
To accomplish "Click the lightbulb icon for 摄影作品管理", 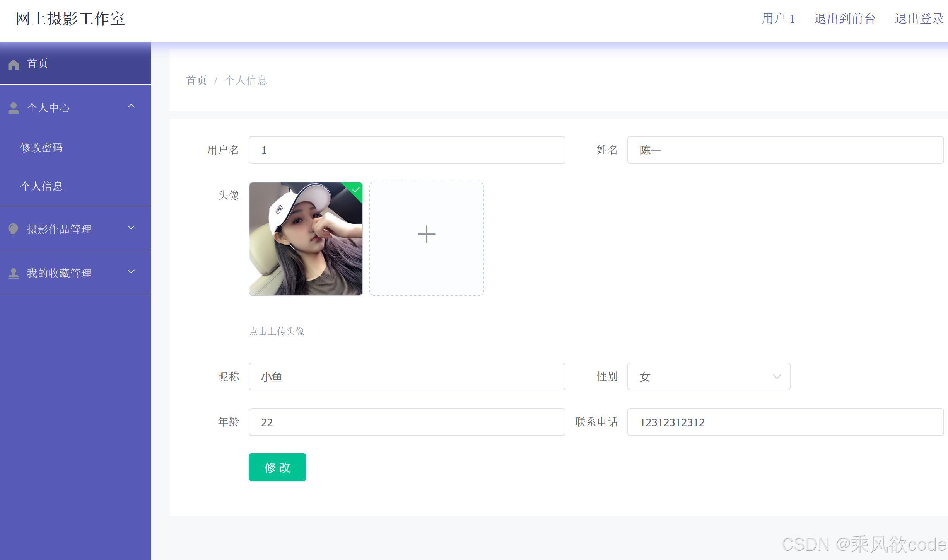I will pos(14,228).
